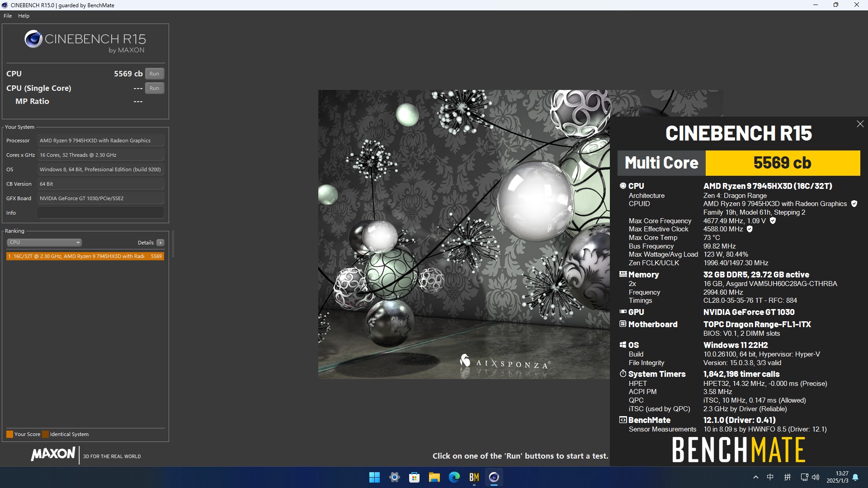
Task: Open File Explorer from taskbar
Action: tap(434, 477)
